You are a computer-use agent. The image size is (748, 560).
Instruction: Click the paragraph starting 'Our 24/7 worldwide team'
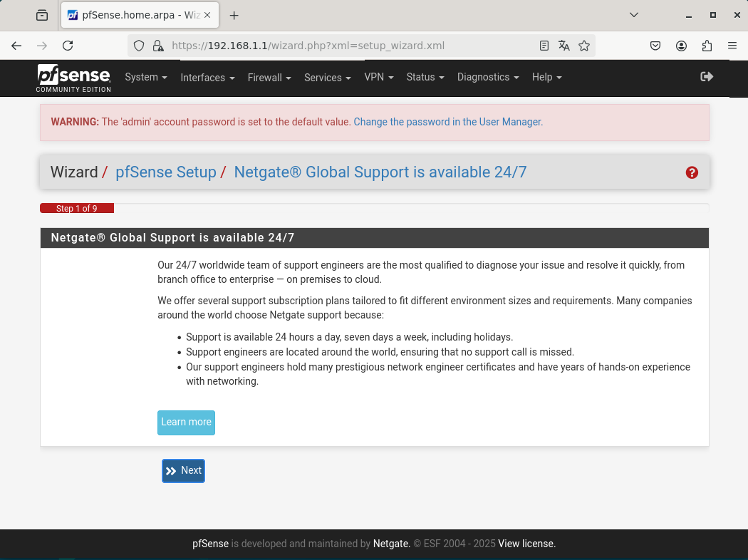pos(421,272)
